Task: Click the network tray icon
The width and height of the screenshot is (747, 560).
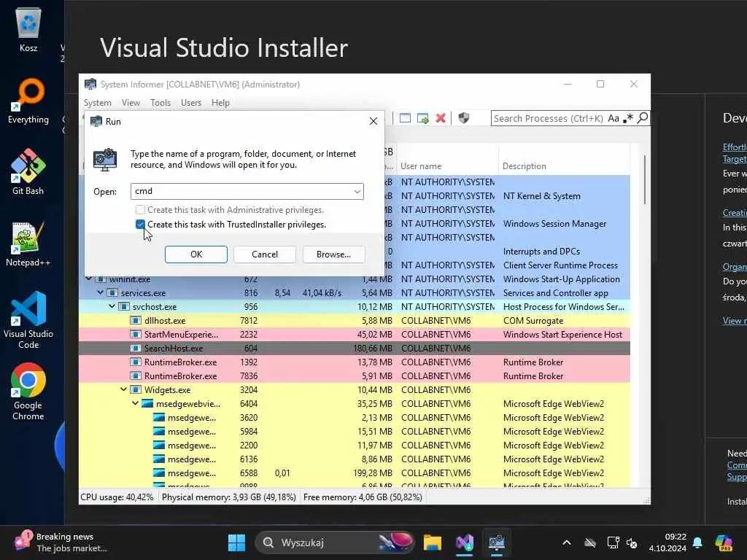Action: pos(613,542)
